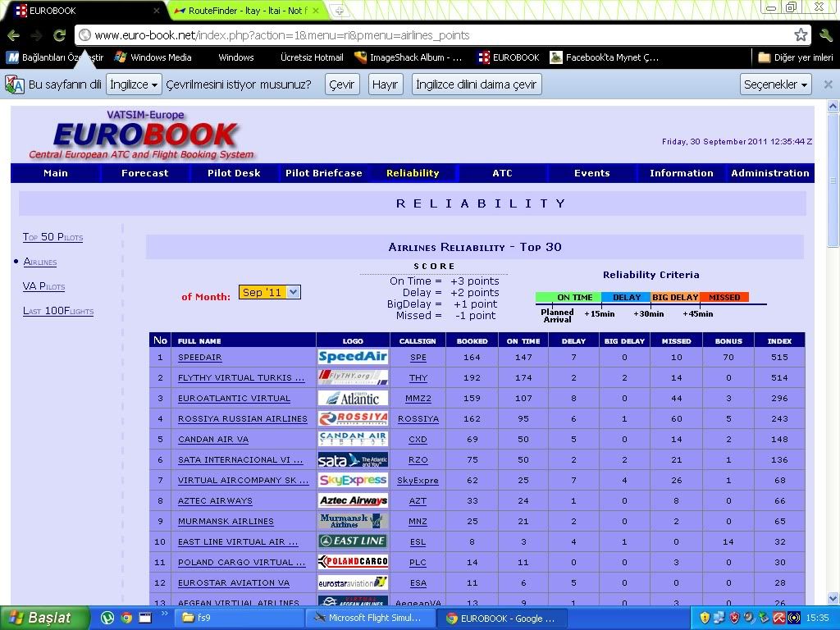The width and height of the screenshot is (840, 630).
Task: Click SpeedAir index value 515
Action: [x=779, y=358]
